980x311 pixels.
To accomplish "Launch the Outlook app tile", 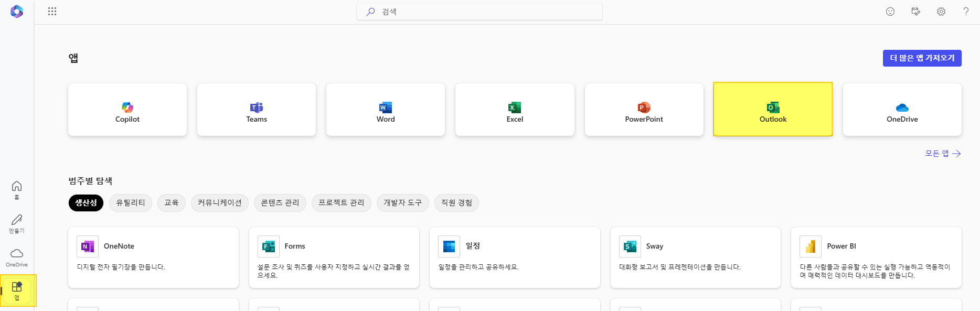I will [x=773, y=109].
